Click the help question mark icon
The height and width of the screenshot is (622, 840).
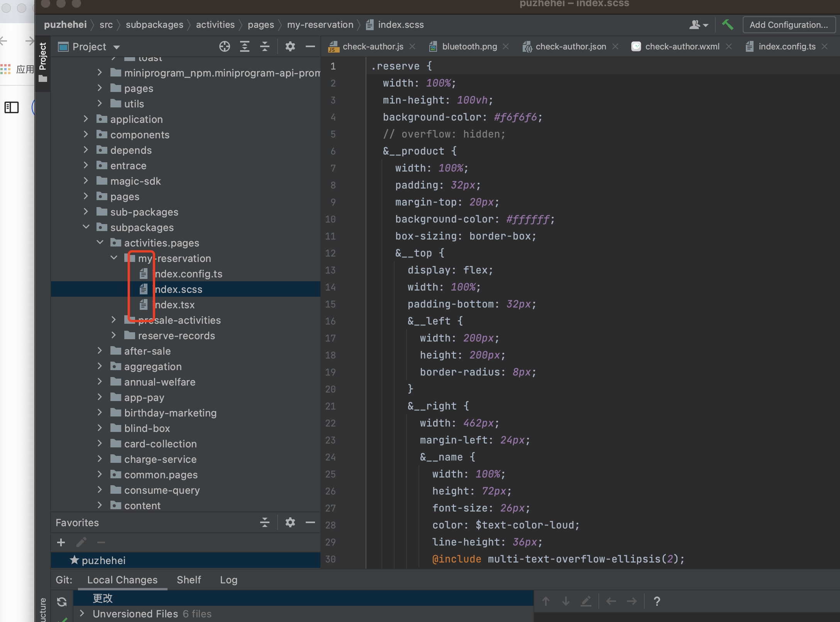(657, 601)
